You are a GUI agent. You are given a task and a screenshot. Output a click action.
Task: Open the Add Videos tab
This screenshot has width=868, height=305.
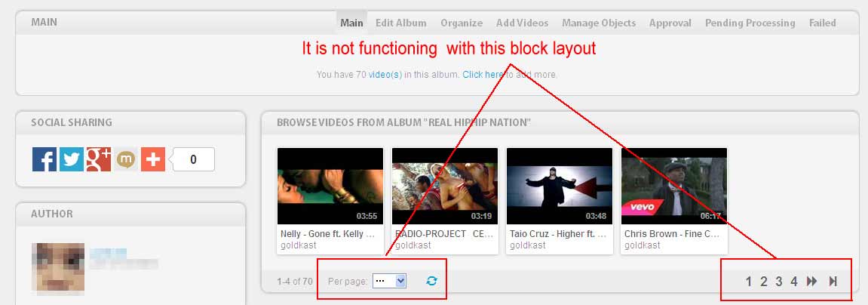pos(522,23)
